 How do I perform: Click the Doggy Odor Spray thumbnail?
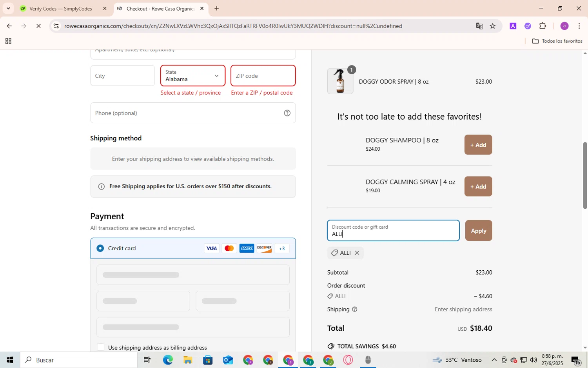340,81
